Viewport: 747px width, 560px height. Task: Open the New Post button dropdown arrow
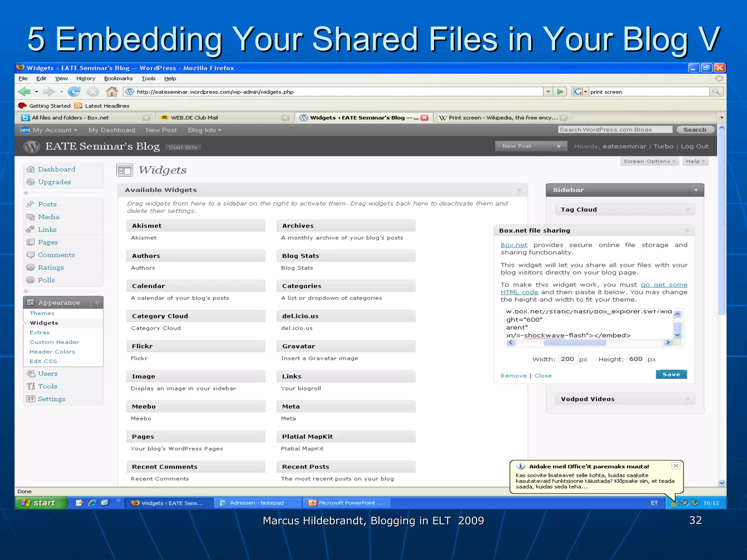tap(559, 146)
